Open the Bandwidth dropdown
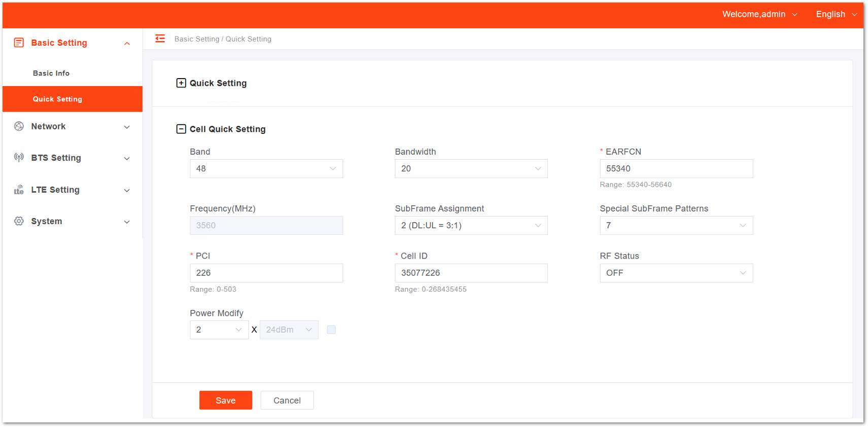 471,169
